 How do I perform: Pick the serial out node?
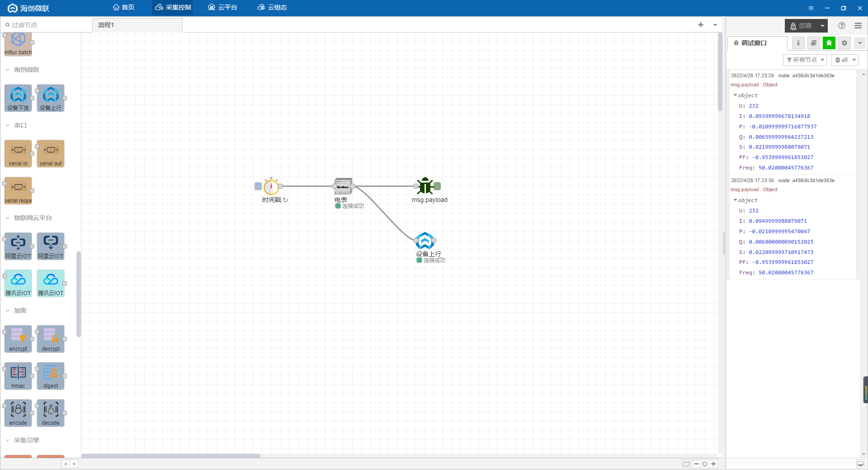point(51,154)
